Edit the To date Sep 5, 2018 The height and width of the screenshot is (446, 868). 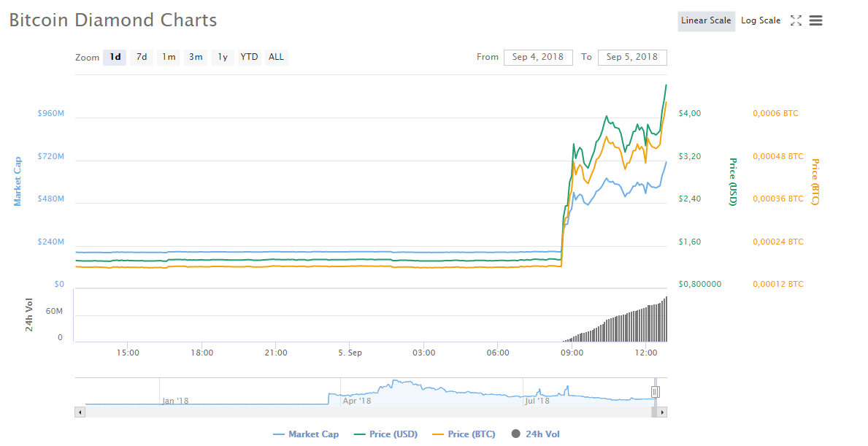tap(632, 57)
